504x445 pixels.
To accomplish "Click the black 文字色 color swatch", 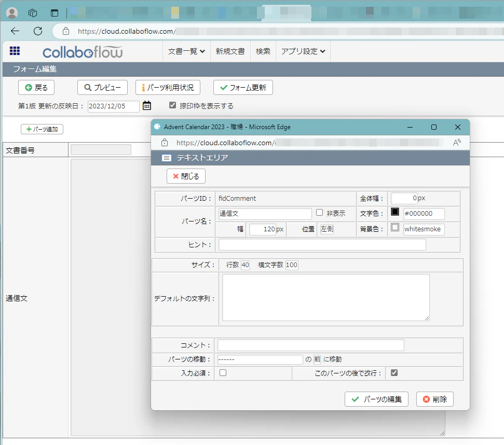I will coord(395,212).
